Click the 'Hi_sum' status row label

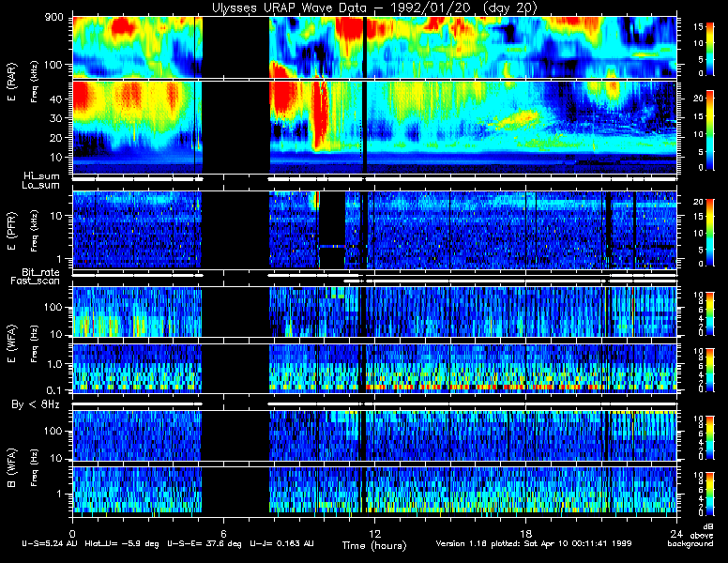(42, 176)
